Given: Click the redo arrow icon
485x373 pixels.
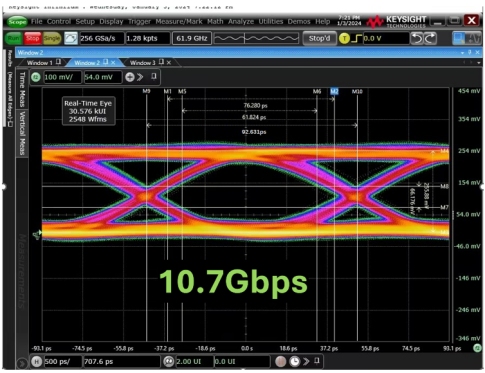Looking at the screenshot, I should click(430, 38).
